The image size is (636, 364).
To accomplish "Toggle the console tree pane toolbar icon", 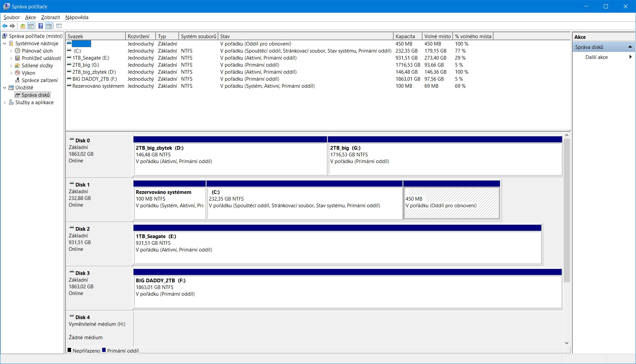I will pos(31,26).
